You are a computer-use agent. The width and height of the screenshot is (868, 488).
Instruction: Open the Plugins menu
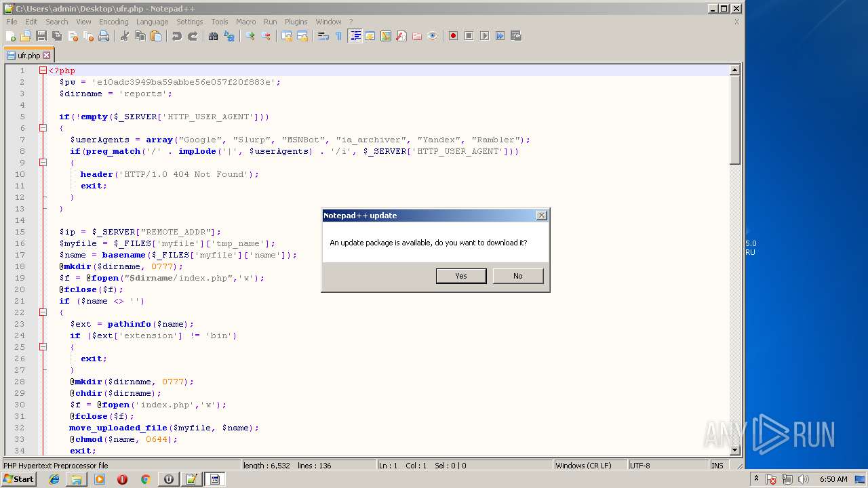(x=296, y=22)
